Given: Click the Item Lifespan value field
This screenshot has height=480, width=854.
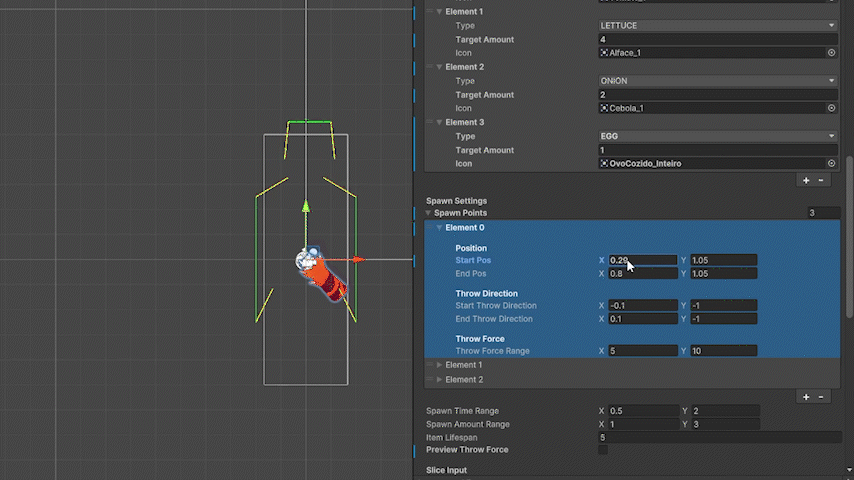Looking at the screenshot, I should click(718, 437).
